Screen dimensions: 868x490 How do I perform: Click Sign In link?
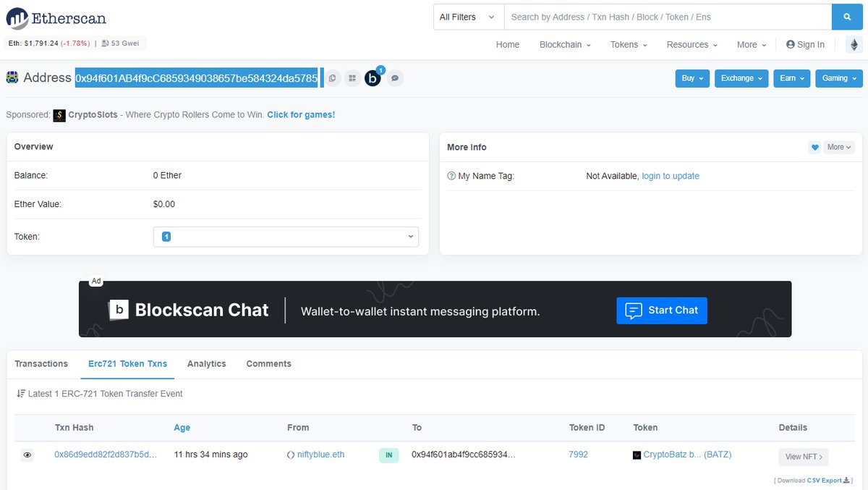click(x=811, y=45)
